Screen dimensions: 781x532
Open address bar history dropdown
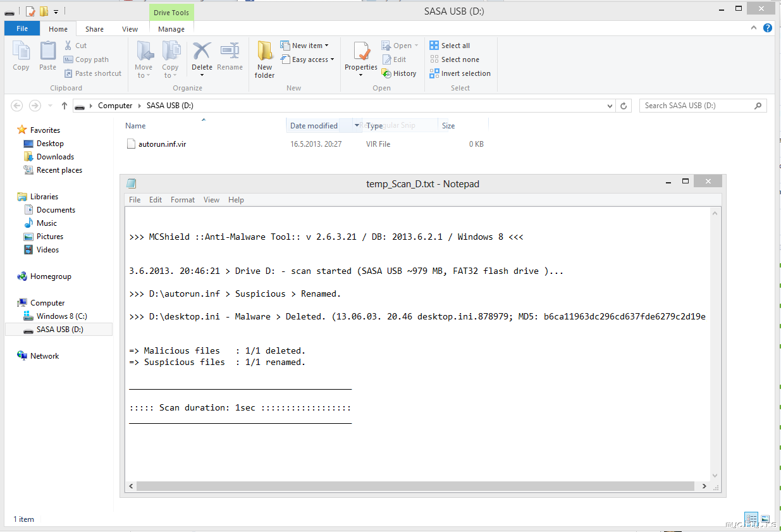click(x=610, y=106)
